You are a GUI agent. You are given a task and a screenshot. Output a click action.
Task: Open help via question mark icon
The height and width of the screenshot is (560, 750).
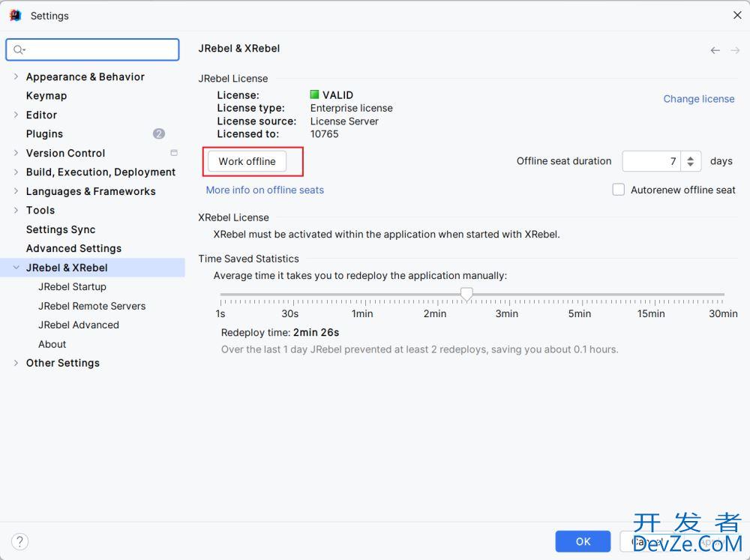19,542
